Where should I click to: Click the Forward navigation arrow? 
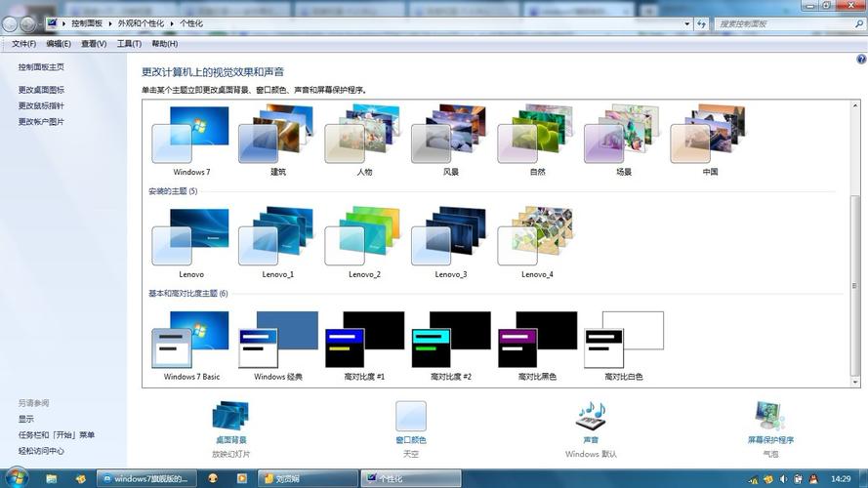[x=27, y=23]
